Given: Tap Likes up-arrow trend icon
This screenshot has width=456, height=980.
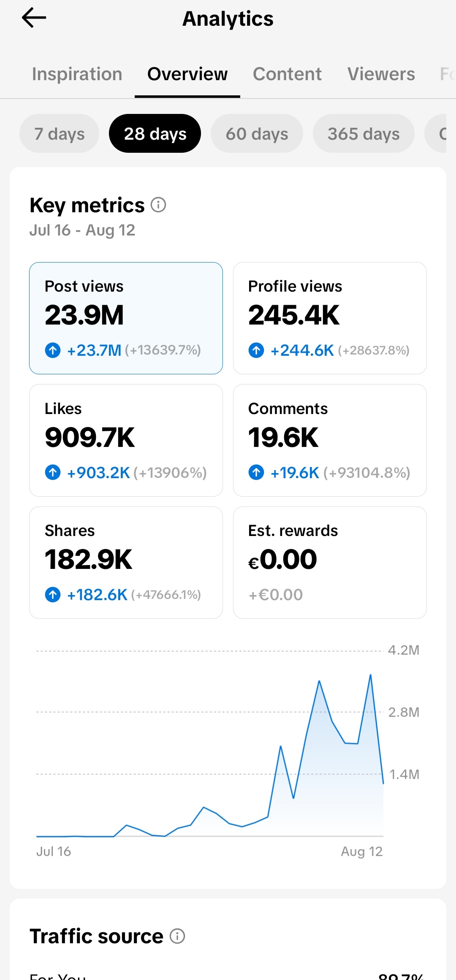Looking at the screenshot, I should (53, 472).
